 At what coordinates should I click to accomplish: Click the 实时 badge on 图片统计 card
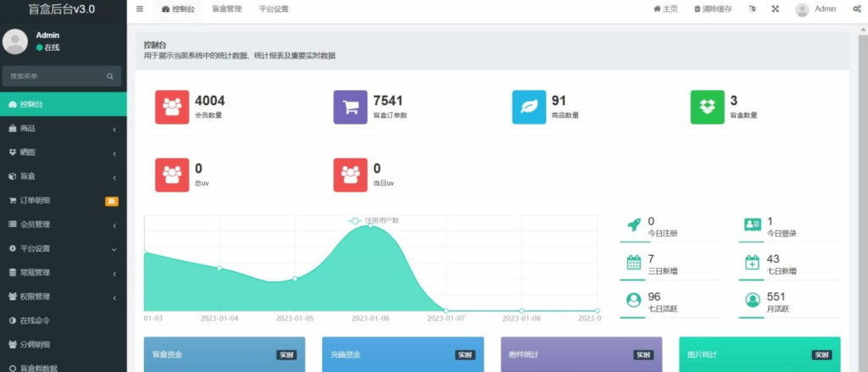tap(822, 355)
